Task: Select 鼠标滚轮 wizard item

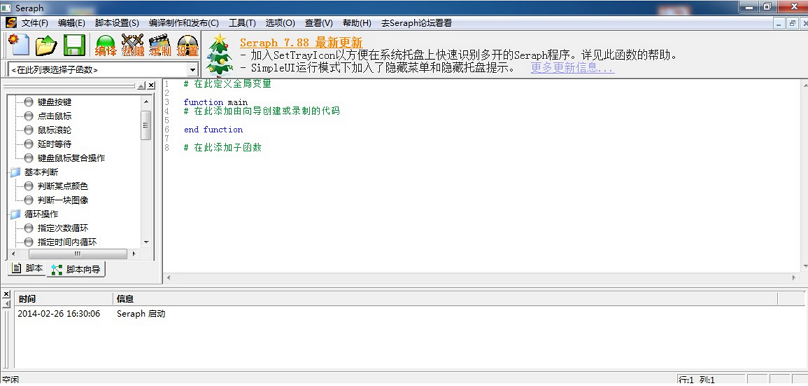Action: tap(55, 130)
